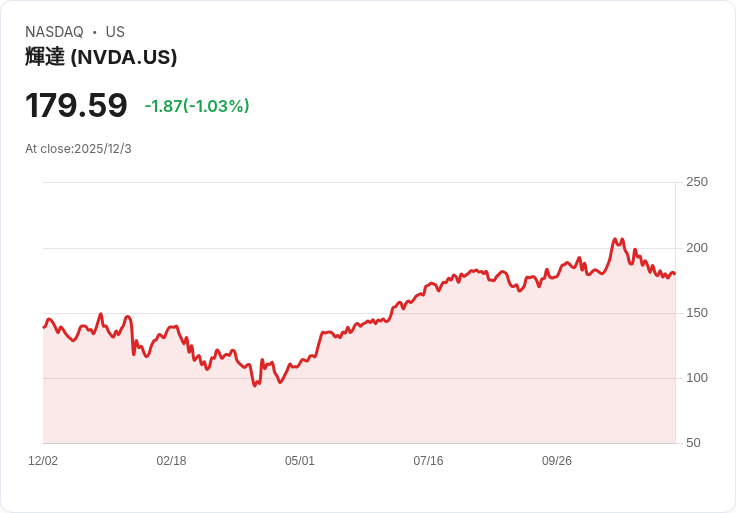Image resolution: width=736 pixels, height=513 pixels.
Task: Click the 50 y-axis label
Action: (x=693, y=443)
